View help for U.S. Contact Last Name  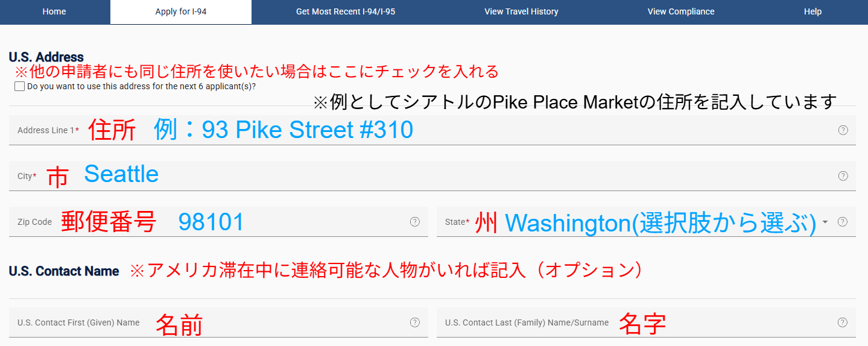pos(843,322)
